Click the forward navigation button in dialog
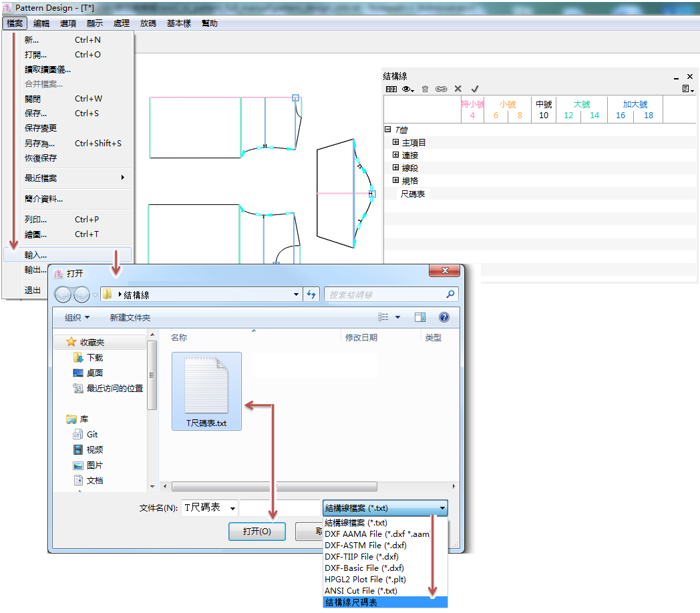The height and width of the screenshot is (613, 700). 81,294
